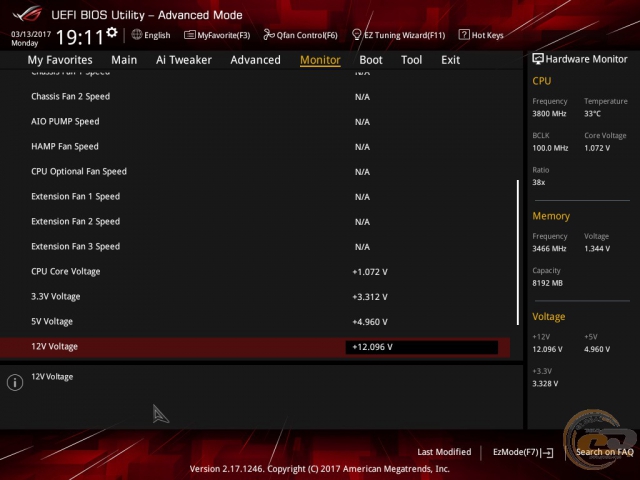This screenshot has width=640, height=480.
Task: Click the +4.960 V value
Action: tap(370, 322)
